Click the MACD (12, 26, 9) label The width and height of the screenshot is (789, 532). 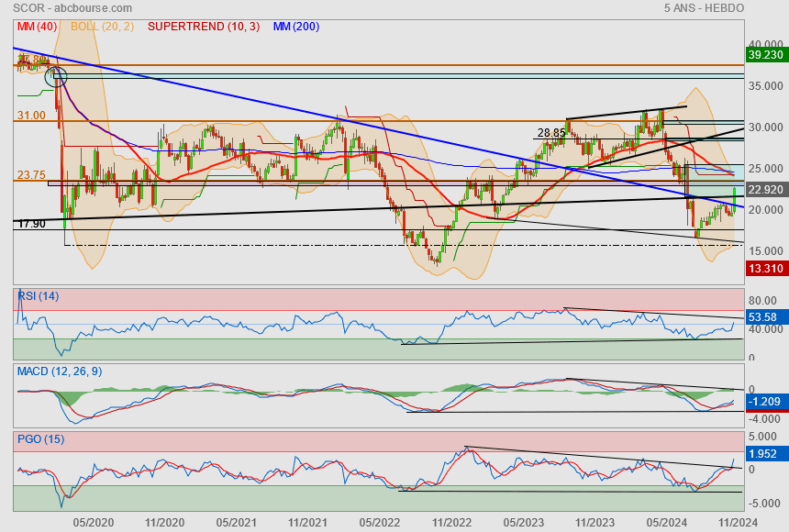[60, 371]
